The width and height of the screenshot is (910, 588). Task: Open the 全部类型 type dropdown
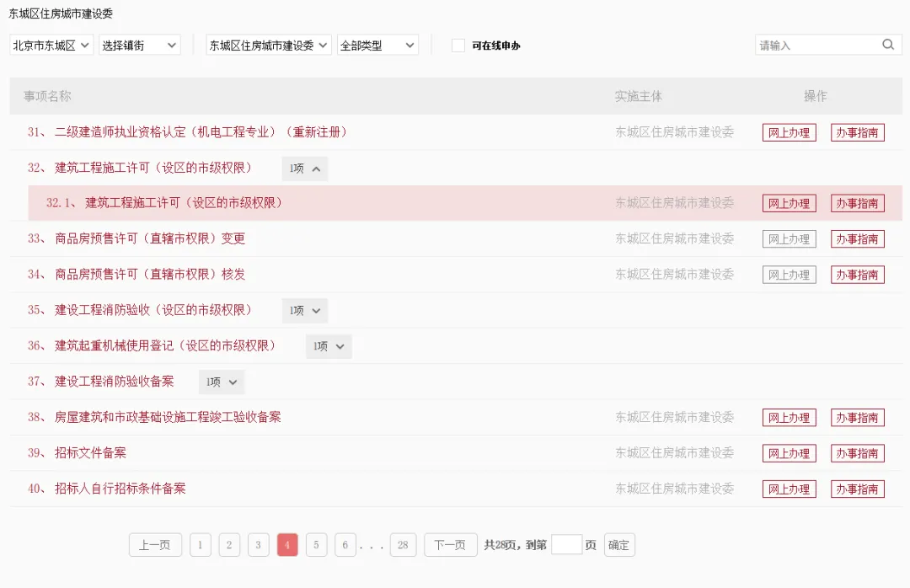[x=377, y=45]
